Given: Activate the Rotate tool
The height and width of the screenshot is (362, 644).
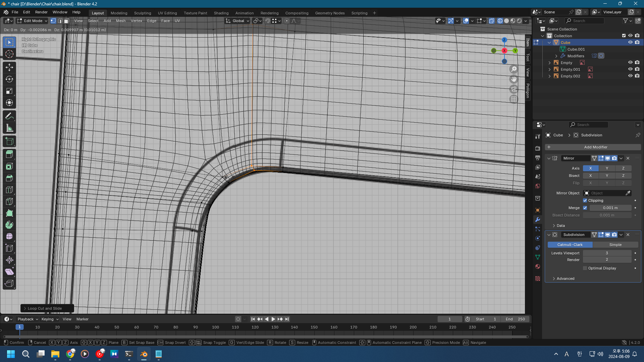Looking at the screenshot, I should coord(9,79).
